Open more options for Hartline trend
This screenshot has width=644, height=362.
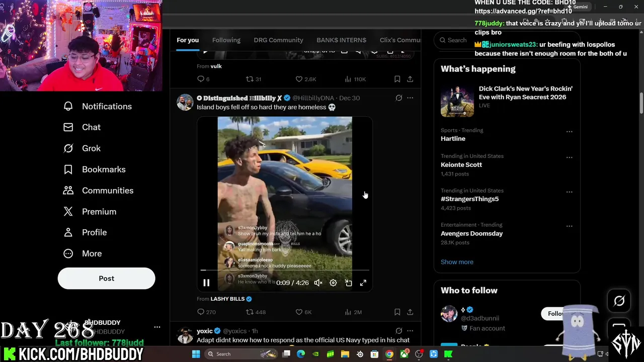pos(570,132)
